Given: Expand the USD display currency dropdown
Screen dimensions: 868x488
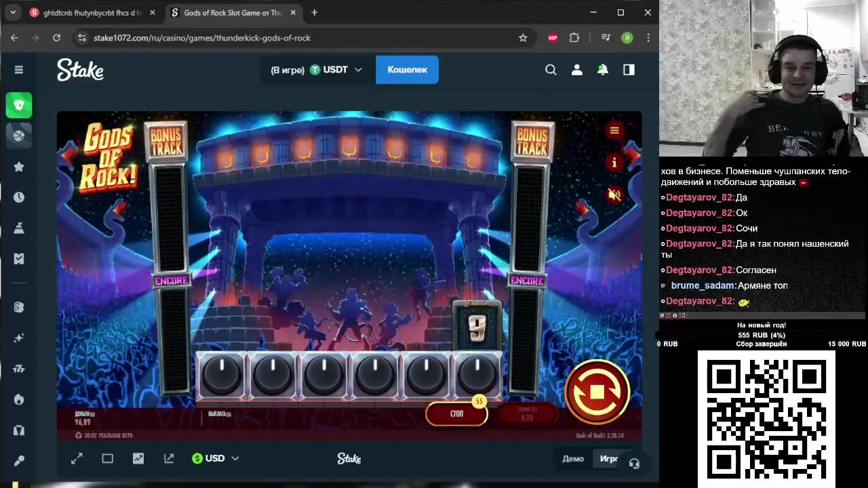Looking at the screenshot, I should pyautogui.click(x=216, y=459).
